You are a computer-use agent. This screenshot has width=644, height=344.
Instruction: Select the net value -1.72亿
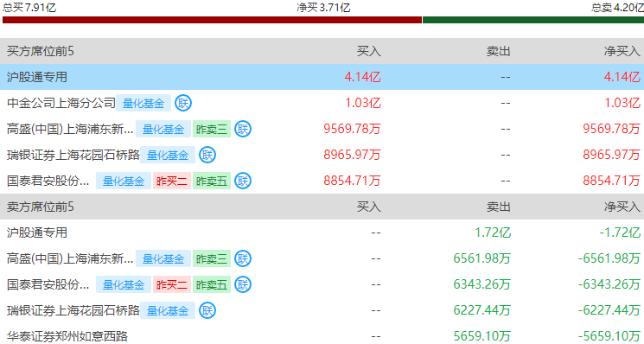pyautogui.click(x=619, y=233)
